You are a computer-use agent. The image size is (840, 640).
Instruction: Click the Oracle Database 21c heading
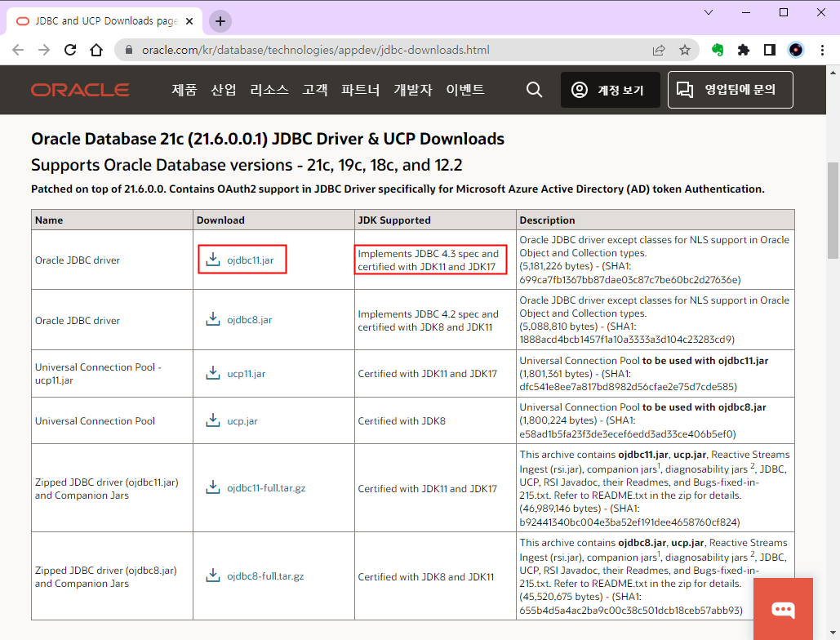268,139
